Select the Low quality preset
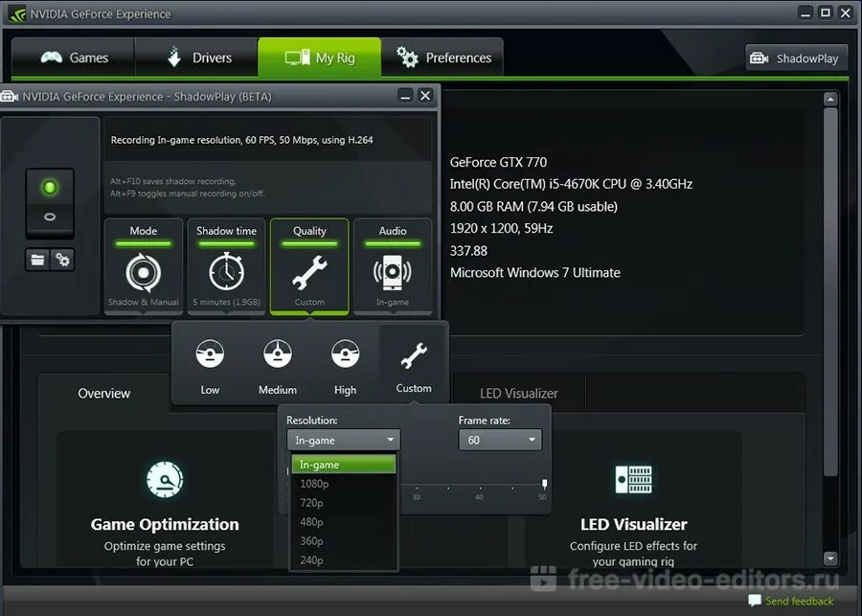The height and width of the screenshot is (616, 862). tap(210, 366)
